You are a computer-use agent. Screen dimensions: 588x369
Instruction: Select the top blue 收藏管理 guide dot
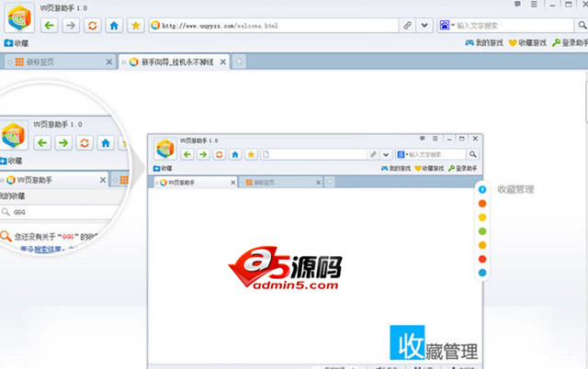[x=482, y=190]
